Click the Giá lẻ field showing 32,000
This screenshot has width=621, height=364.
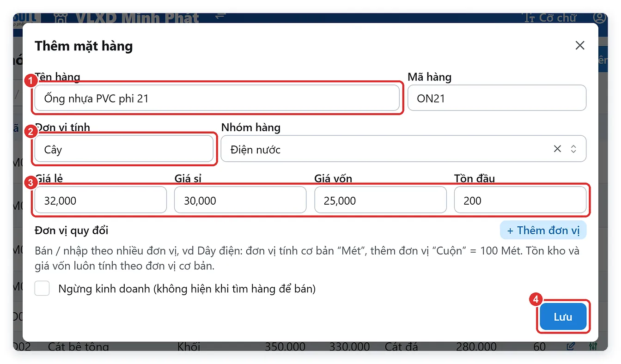coord(100,200)
